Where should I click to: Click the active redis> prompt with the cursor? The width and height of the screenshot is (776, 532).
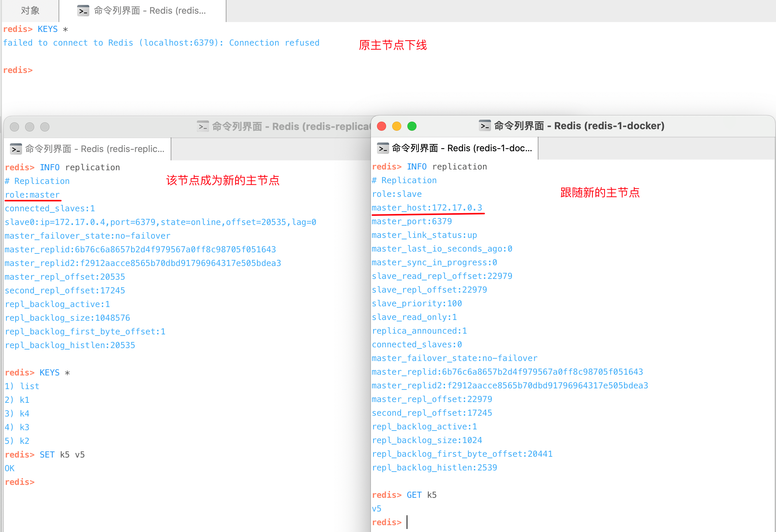coord(387,522)
